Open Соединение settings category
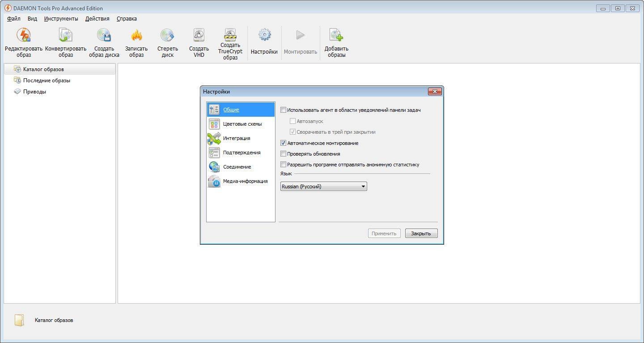The width and height of the screenshot is (644, 343). coord(241,167)
